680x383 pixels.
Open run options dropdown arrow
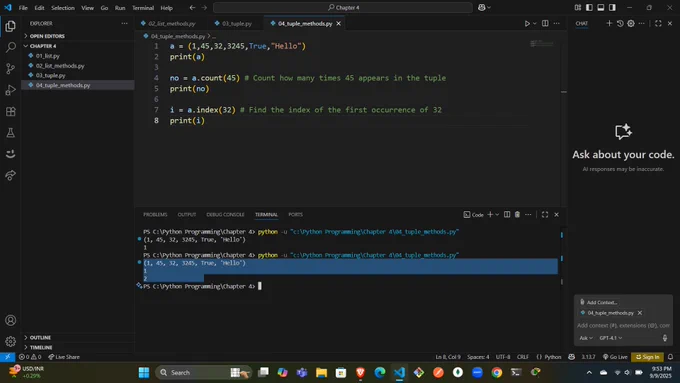point(535,23)
